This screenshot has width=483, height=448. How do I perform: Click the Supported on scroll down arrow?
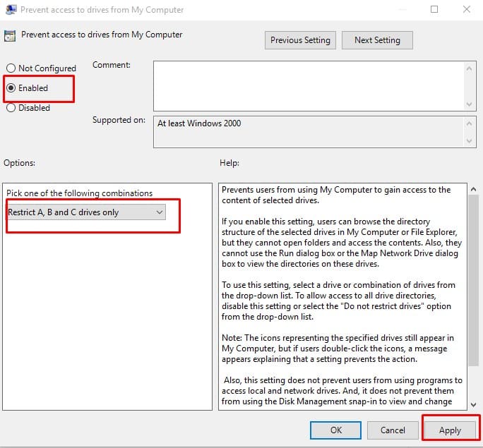469,141
